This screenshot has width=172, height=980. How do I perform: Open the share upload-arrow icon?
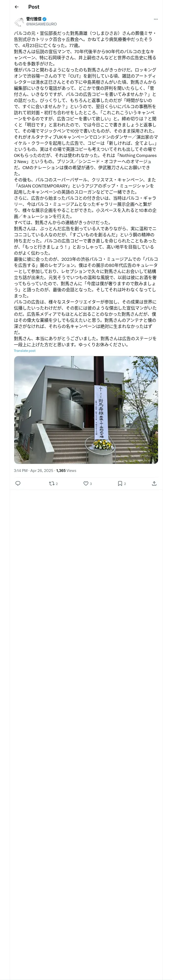(154, 484)
